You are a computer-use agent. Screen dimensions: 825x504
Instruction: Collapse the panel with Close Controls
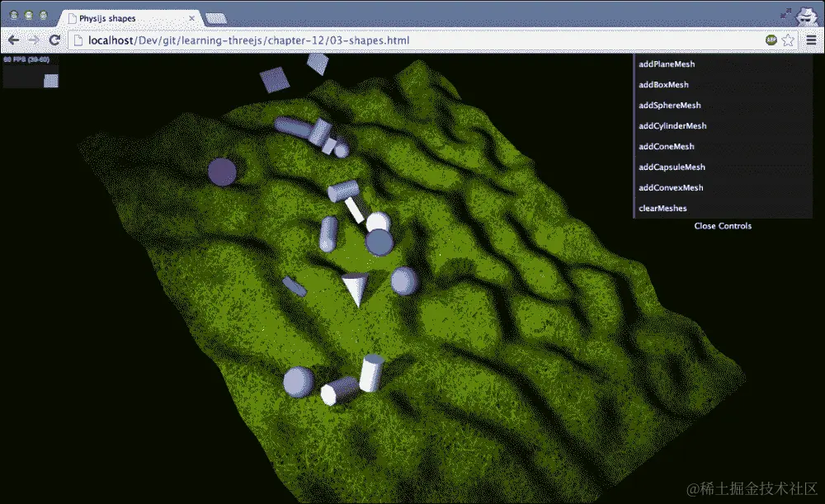[723, 226]
